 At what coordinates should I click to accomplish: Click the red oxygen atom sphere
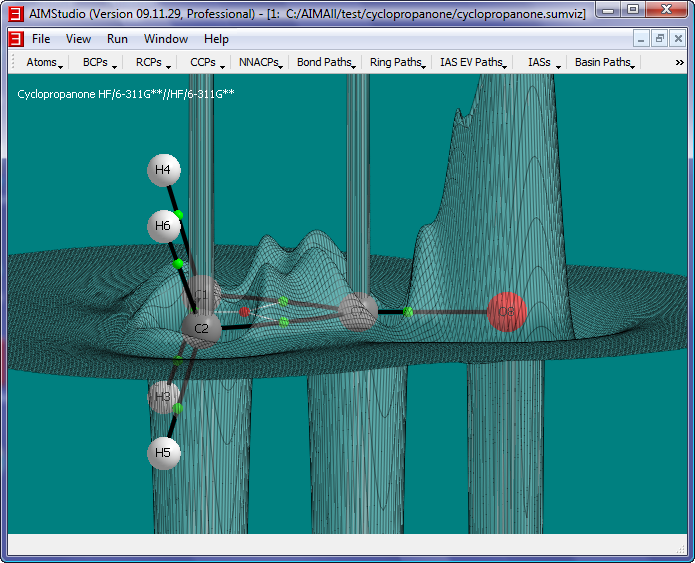(506, 312)
